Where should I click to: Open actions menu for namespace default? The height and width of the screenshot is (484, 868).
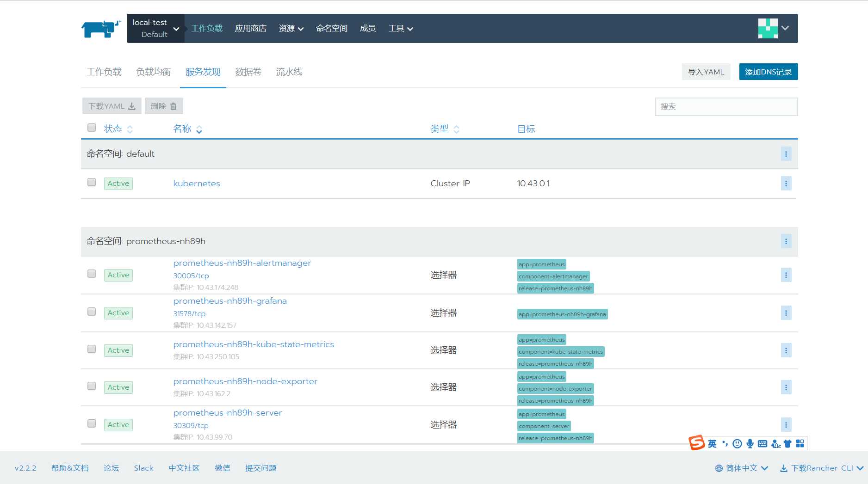click(786, 154)
